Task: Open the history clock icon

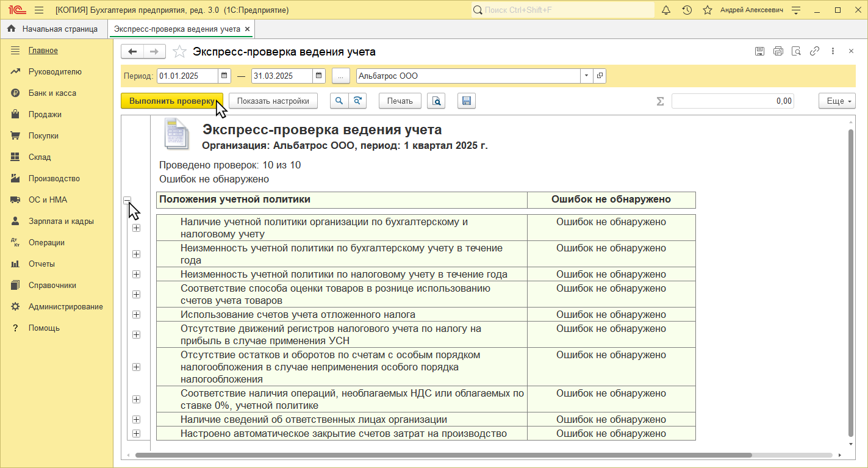Action: pyautogui.click(x=687, y=10)
